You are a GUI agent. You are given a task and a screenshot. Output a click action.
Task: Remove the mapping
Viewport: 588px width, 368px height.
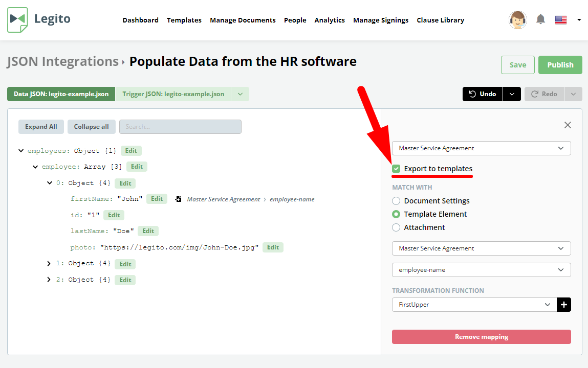[482, 337]
